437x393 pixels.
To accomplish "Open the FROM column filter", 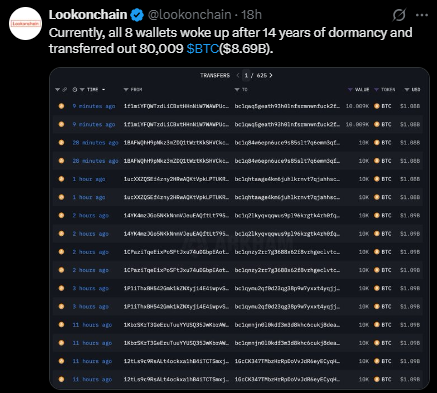I will [126, 89].
